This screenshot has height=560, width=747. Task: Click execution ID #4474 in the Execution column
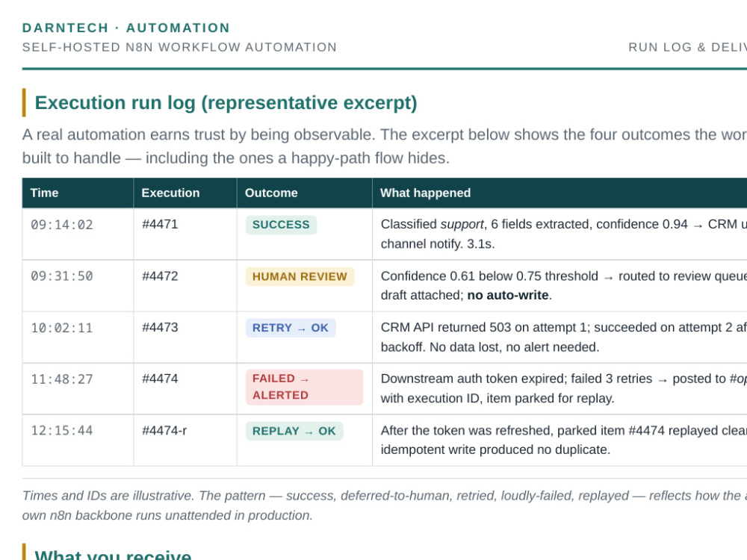(x=160, y=379)
